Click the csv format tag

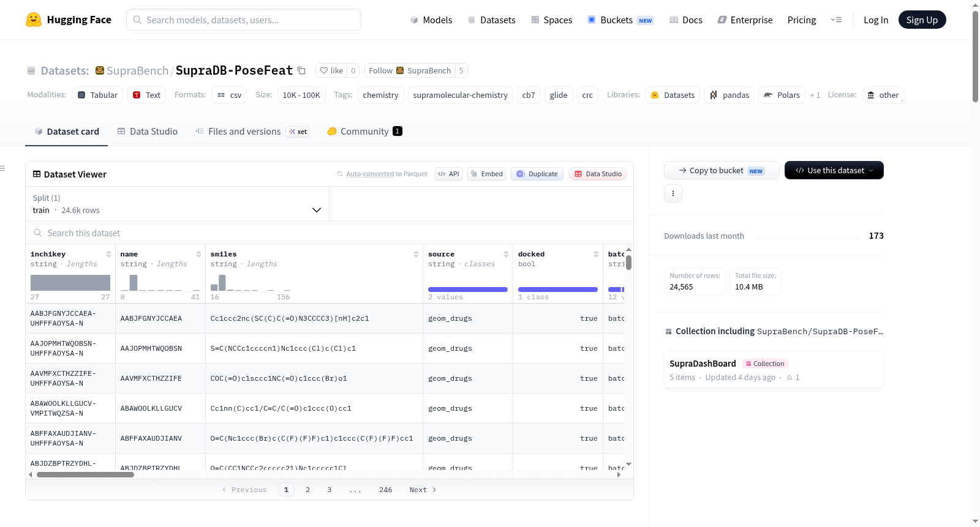tap(229, 95)
